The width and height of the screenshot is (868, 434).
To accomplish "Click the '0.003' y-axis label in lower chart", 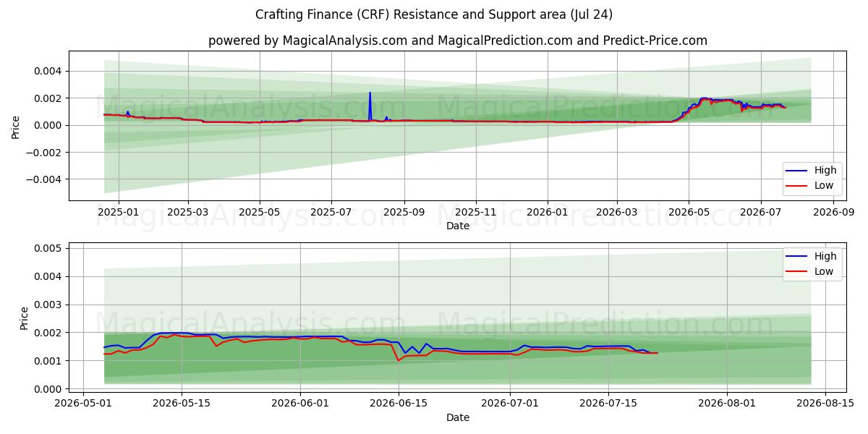I will click(48, 305).
